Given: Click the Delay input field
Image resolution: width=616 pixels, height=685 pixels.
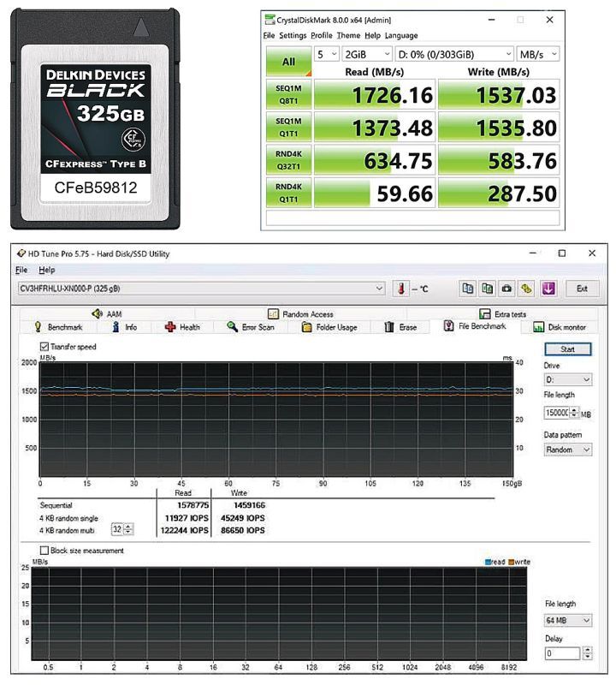Looking at the screenshot, I should point(563,653).
